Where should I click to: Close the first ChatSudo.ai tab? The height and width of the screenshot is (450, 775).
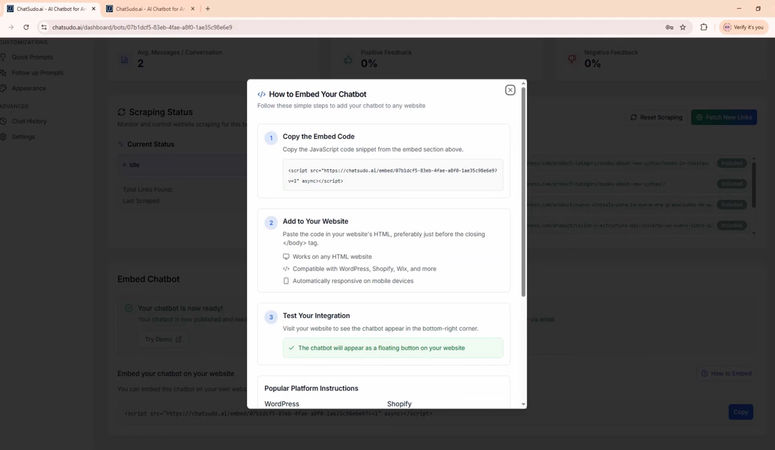pos(93,9)
